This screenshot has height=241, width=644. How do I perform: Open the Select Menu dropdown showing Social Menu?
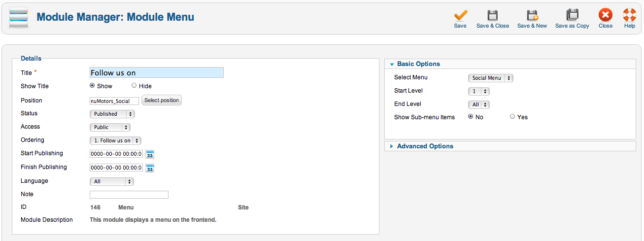tap(490, 78)
